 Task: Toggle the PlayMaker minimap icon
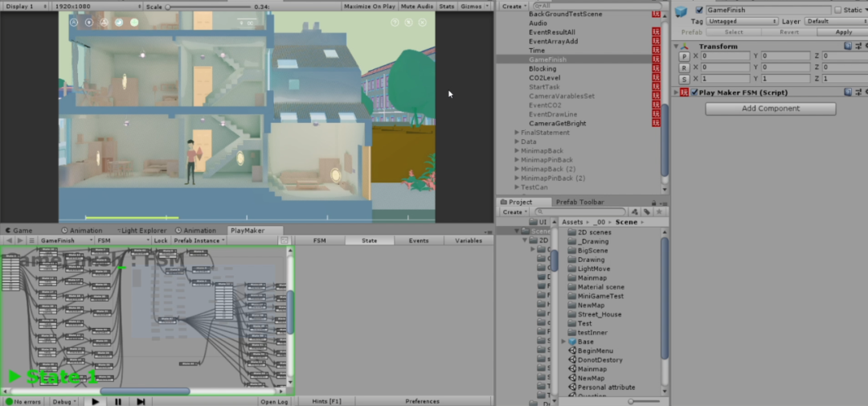click(285, 240)
